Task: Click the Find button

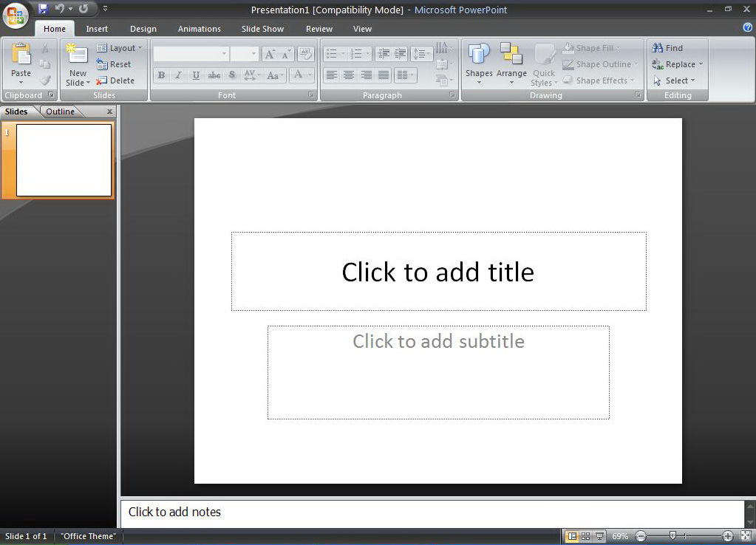Action: 668,48
